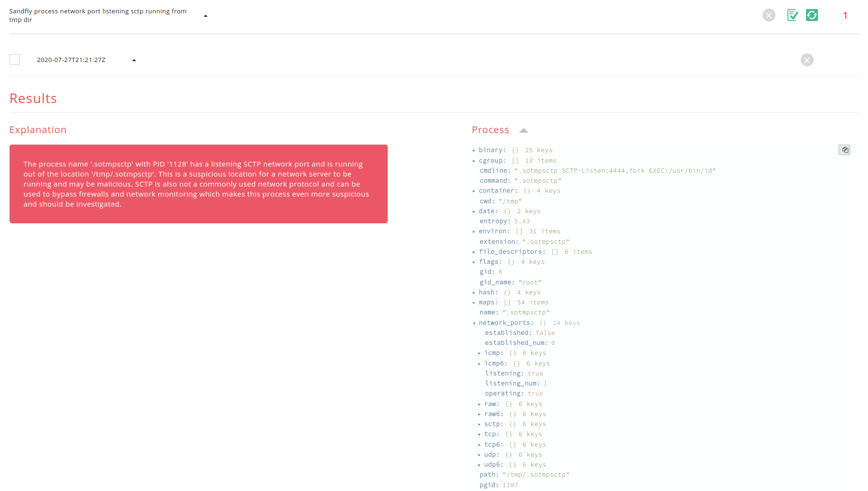
Task: Tick the checkbox beside 2020-07-27T21:21:27Z
Action: click(15, 60)
